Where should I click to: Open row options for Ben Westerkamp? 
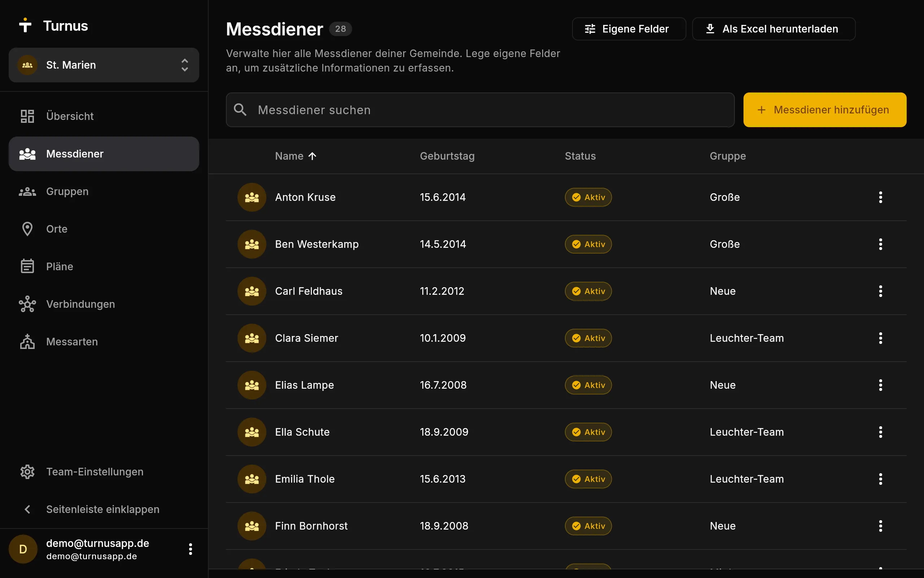(880, 244)
